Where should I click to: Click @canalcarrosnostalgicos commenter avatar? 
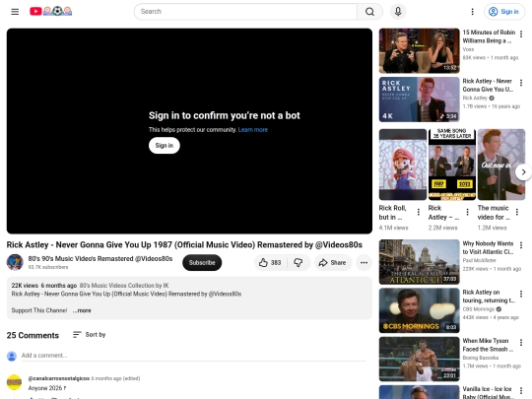pos(14,382)
